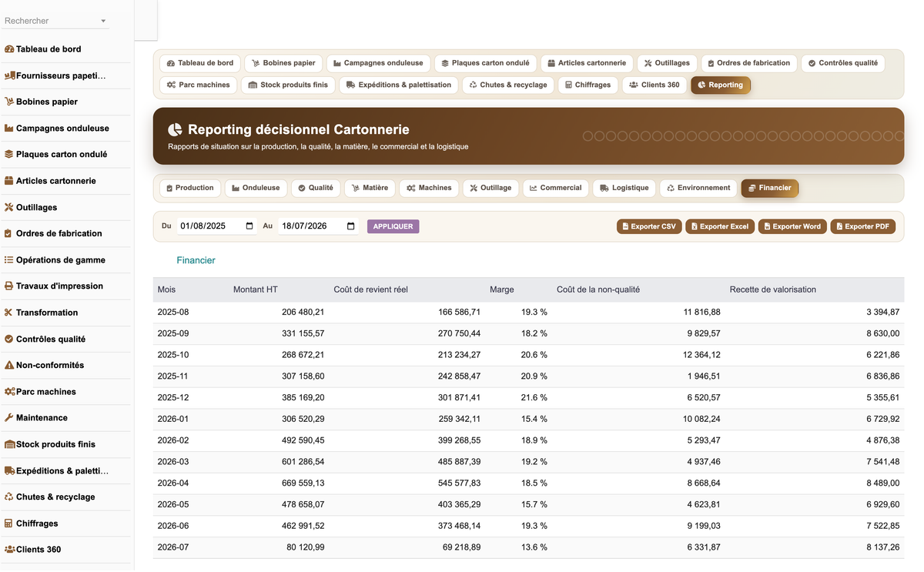Click the Chutes & recyclage sidebar recycle icon

(x=9, y=497)
